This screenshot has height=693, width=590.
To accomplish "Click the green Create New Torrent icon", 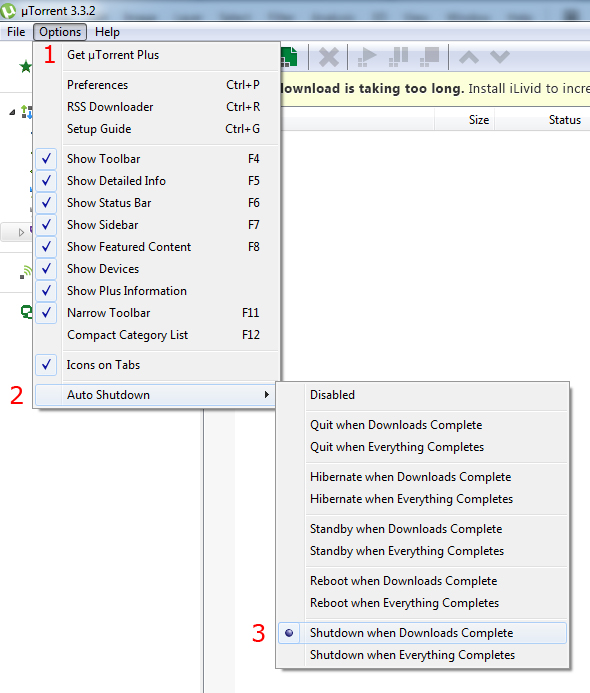I will point(289,57).
